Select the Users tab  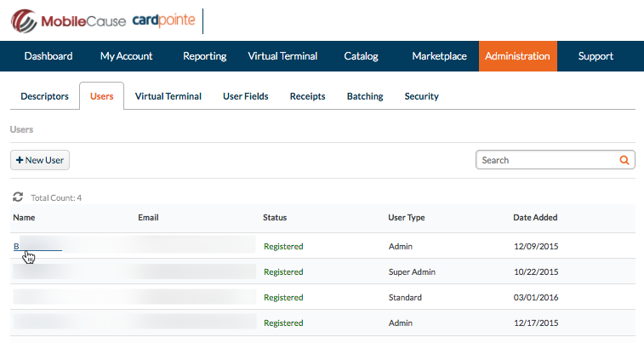tap(101, 96)
